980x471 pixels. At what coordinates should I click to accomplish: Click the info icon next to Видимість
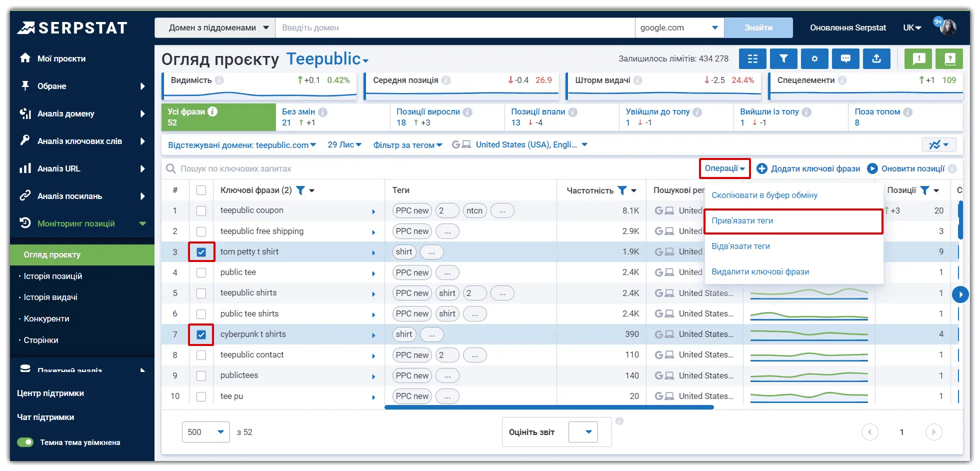pyautogui.click(x=219, y=80)
